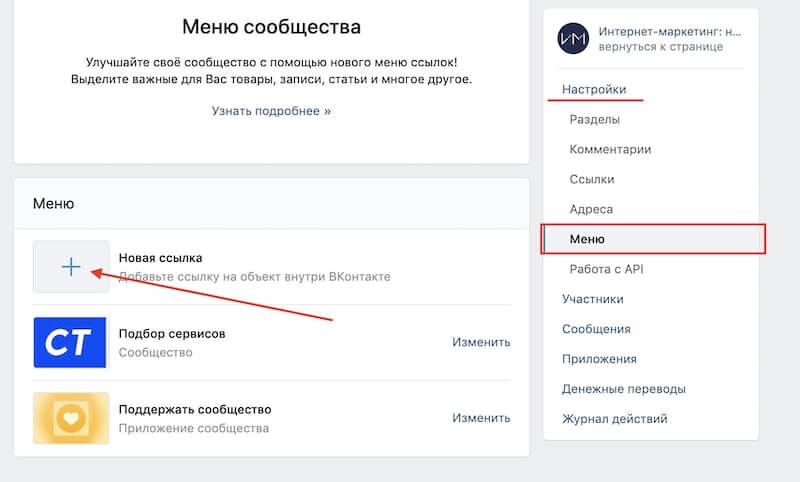Click the yellow heart app icon
The height and width of the screenshot is (482, 800).
(x=70, y=418)
